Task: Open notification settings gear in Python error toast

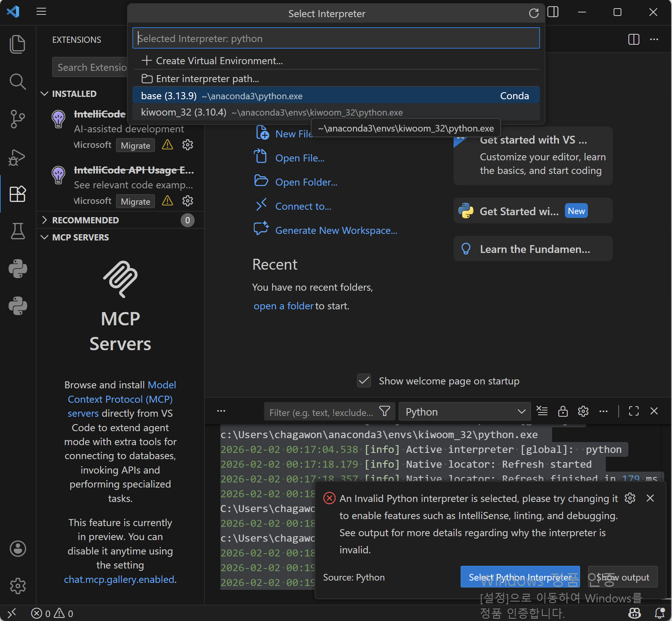Action: (630, 498)
